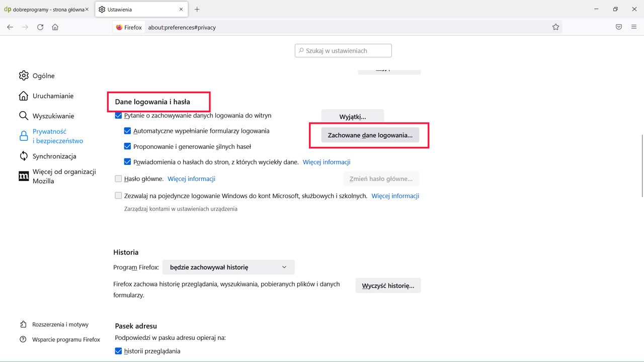This screenshot has width=644, height=362.
Task: Open Więcej od organizacji Mozilla section
Action: [x=63, y=176]
